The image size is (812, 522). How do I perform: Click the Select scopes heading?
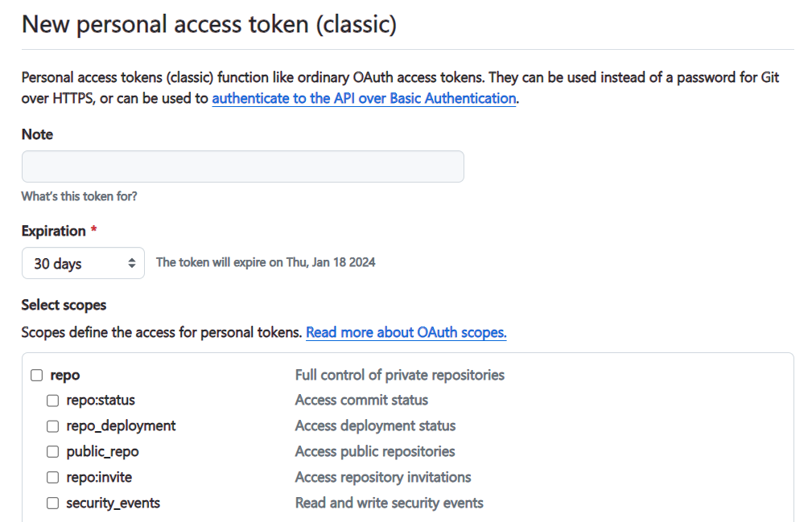pos(64,305)
